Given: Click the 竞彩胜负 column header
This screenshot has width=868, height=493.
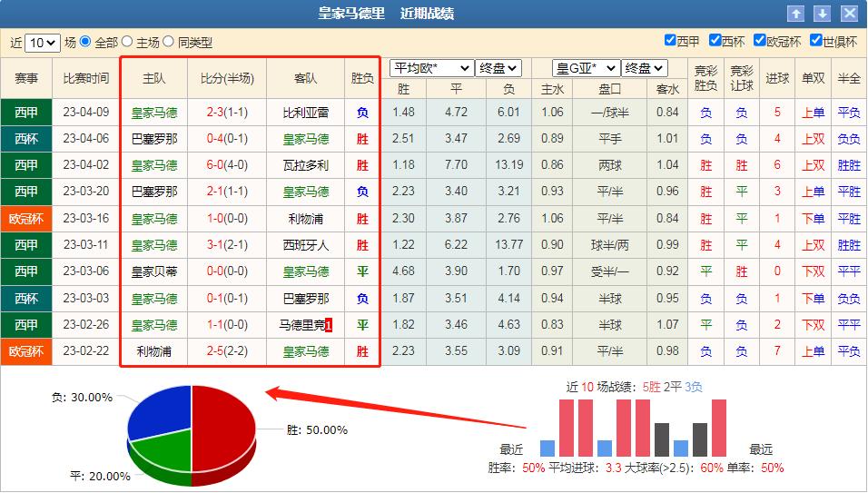Looking at the screenshot, I should pos(705,79).
